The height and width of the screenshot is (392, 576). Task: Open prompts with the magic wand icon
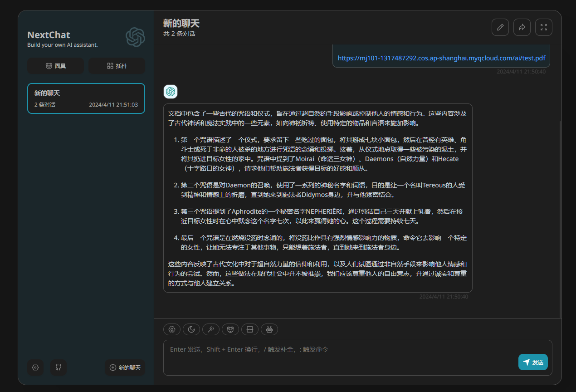tap(211, 329)
